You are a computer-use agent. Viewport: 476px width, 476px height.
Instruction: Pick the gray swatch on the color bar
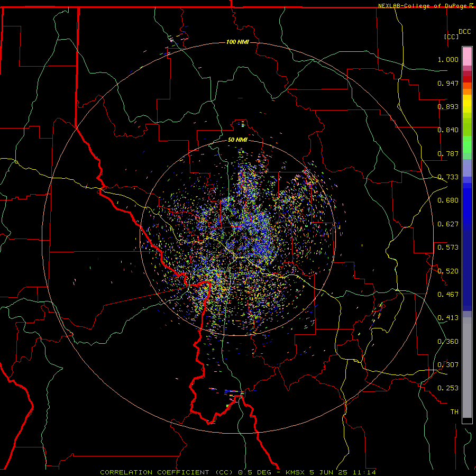click(467, 368)
